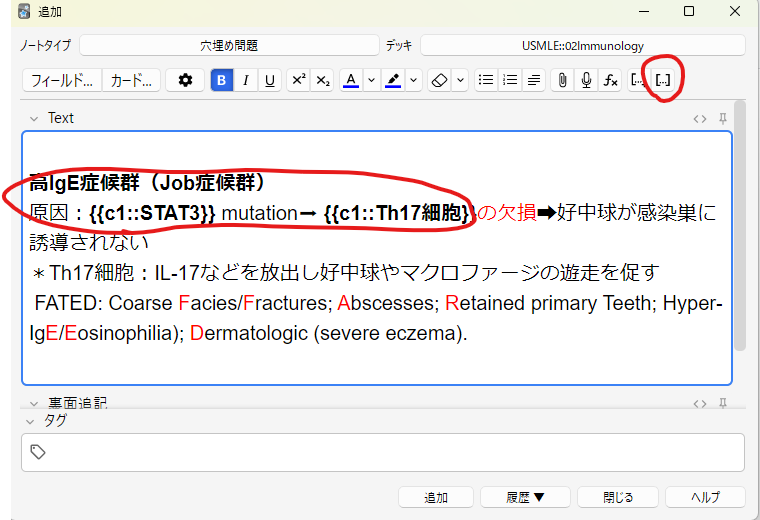Viewport: 760px width, 520px height.
Task: Open the settings gear options
Action: (185, 80)
